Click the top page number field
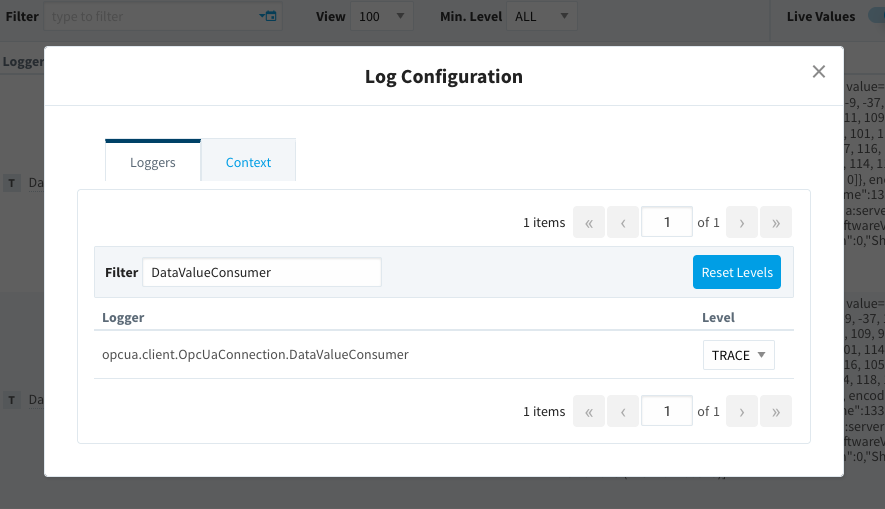 (x=666, y=222)
